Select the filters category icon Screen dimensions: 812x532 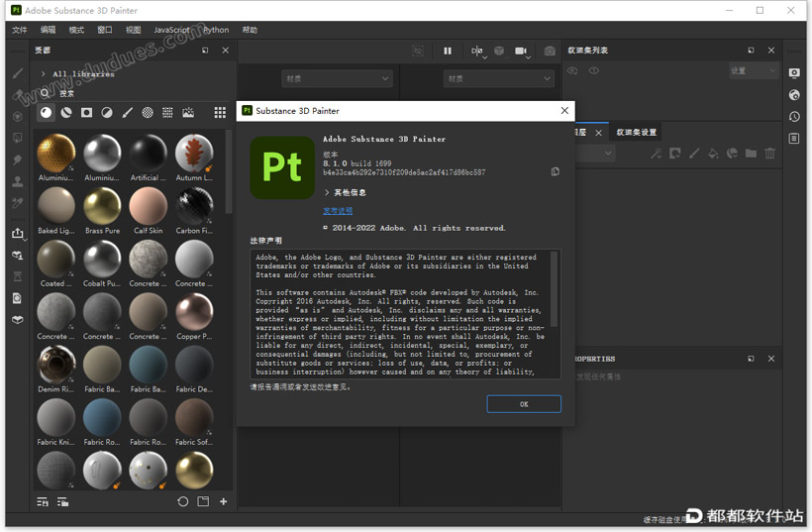click(x=107, y=112)
